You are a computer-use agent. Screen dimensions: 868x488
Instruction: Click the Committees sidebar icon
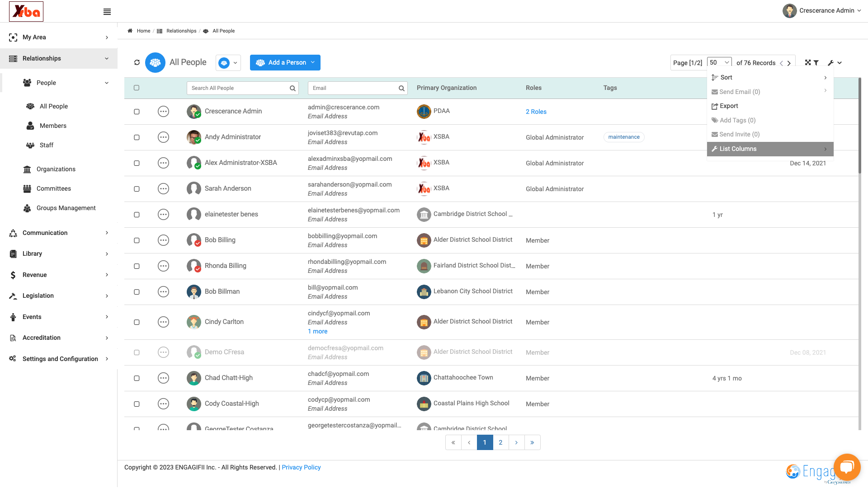(x=27, y=188)
